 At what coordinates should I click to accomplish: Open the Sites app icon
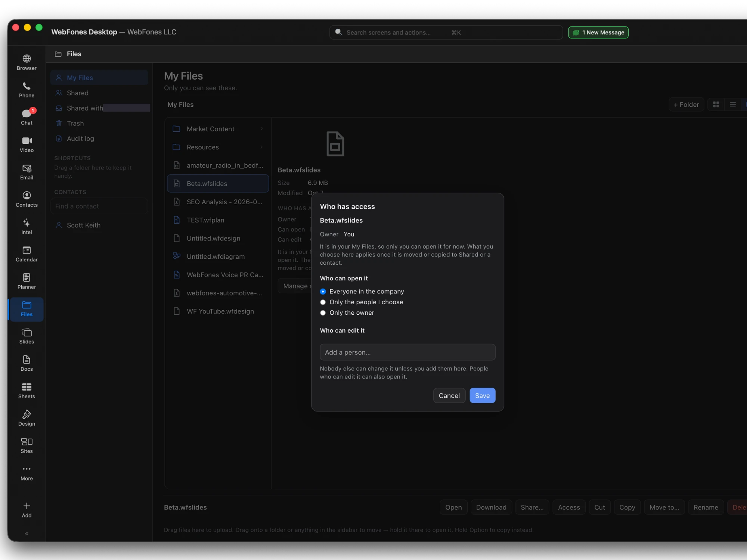coord(27,445)
